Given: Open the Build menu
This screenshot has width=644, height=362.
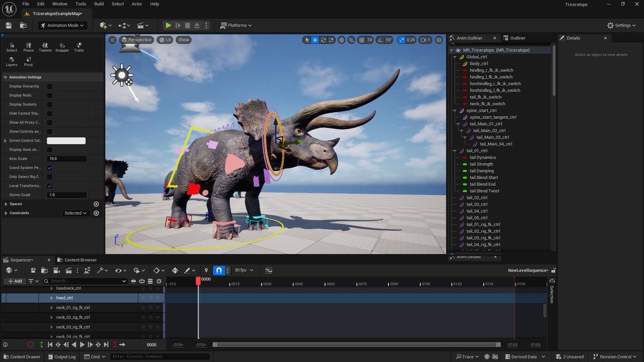Looking at the screenshot, I should click(x=99, y=4).
